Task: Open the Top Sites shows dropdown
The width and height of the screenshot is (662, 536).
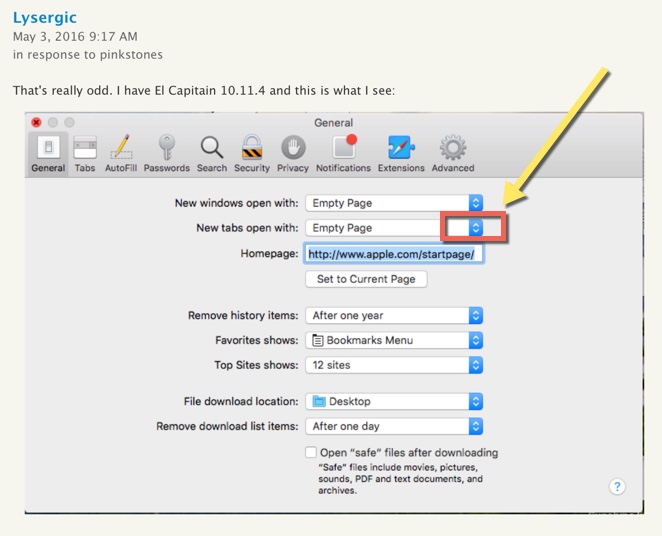Action: (394, 365)
